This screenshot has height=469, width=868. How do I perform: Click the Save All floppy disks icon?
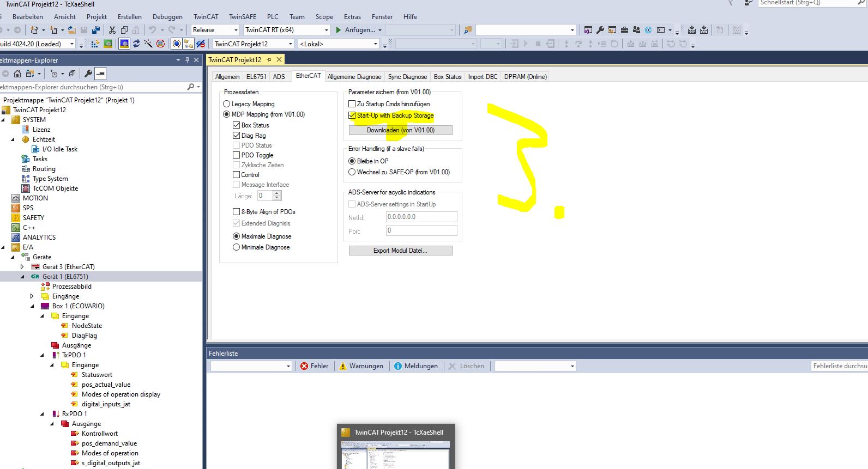[x=96, y=30]
